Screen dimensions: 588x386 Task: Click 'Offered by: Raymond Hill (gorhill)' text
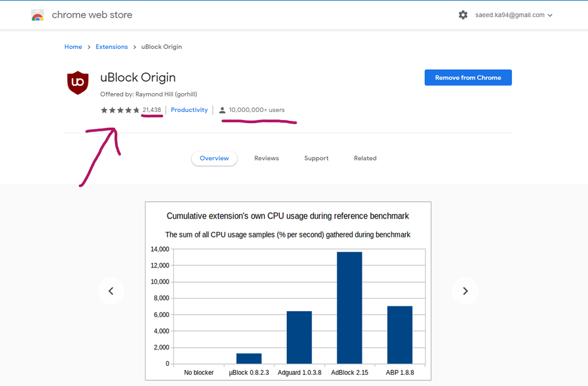click(x=148, y=94)
